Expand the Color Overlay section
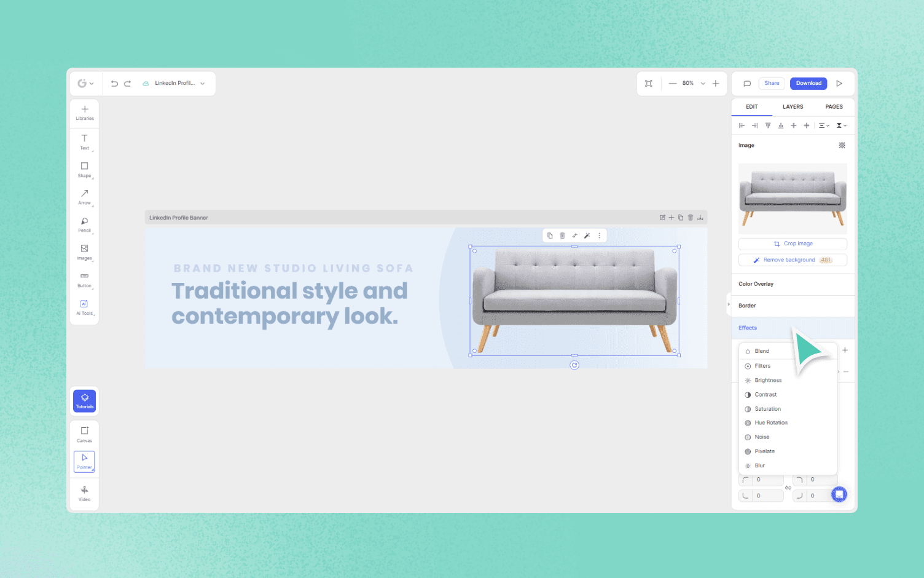 coord(793,284)
